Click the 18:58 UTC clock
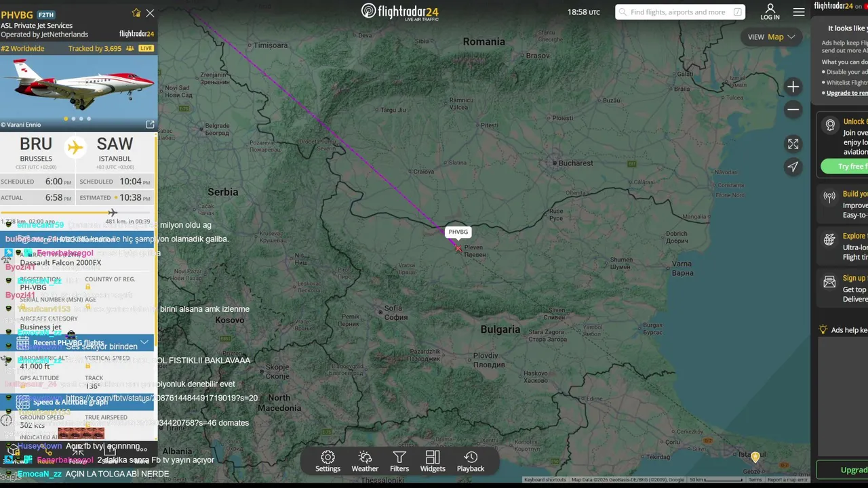868x488 pixels. pos(584,12)
